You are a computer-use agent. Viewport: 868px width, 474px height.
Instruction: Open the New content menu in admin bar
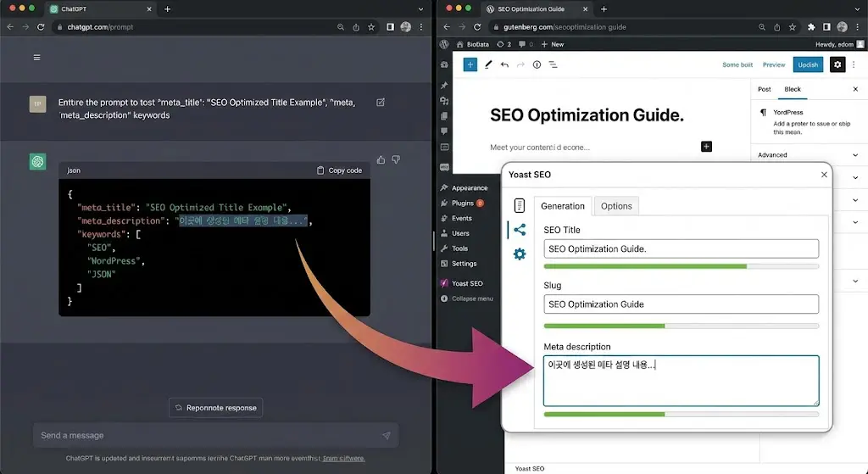tap(553, 44)
